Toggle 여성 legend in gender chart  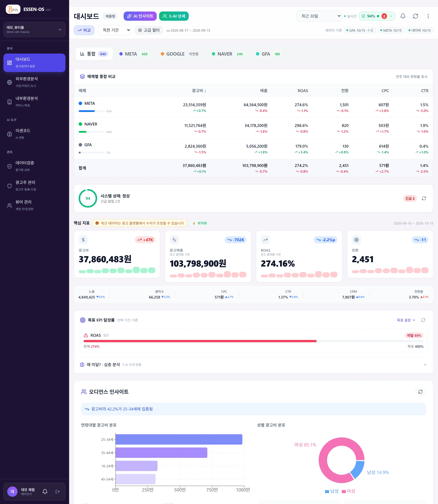(x=348, y=491)
